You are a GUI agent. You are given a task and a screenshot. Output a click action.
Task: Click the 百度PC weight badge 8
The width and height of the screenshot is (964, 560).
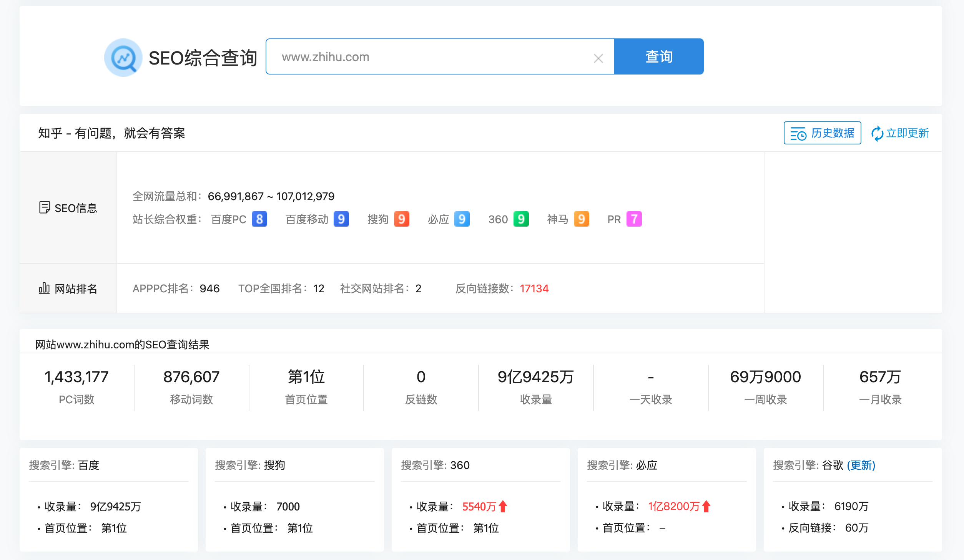tap(259, 219)
